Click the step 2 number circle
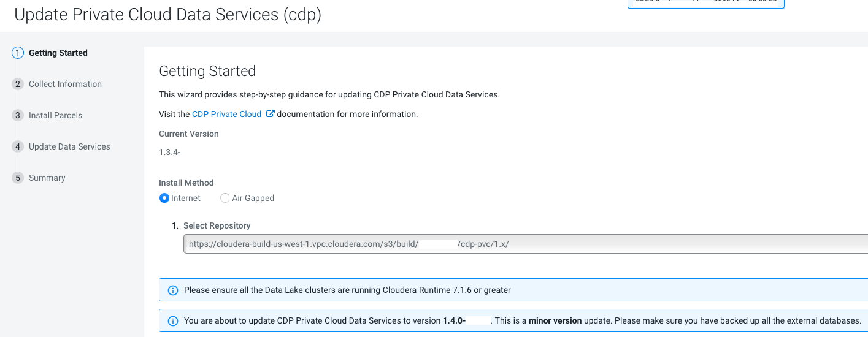The image size is (868, 337). [17, 84]
